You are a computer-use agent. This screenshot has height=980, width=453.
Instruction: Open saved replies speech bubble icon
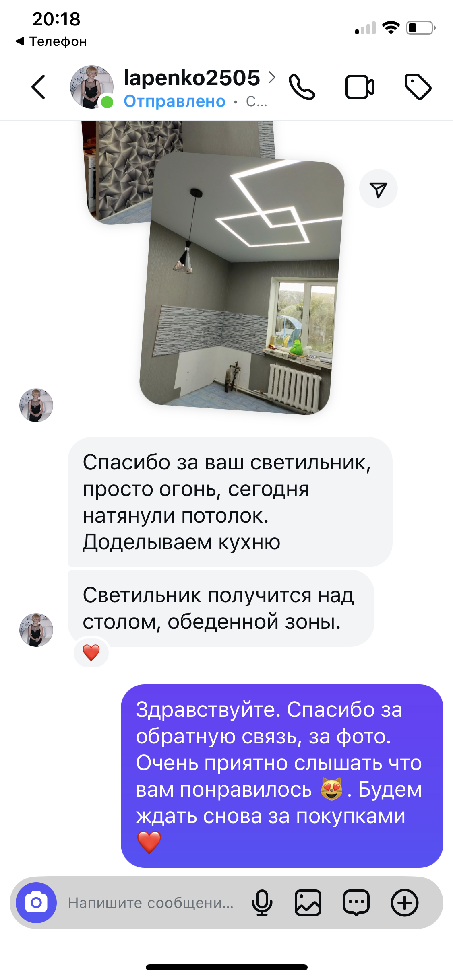tap(356, 903)
